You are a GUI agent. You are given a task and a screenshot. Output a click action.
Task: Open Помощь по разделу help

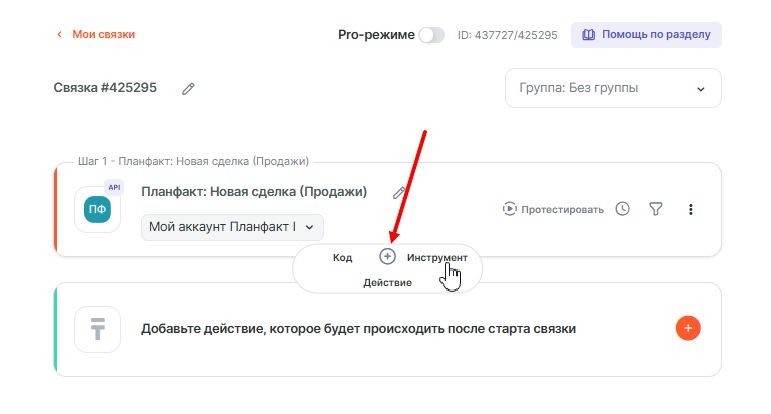646,34
